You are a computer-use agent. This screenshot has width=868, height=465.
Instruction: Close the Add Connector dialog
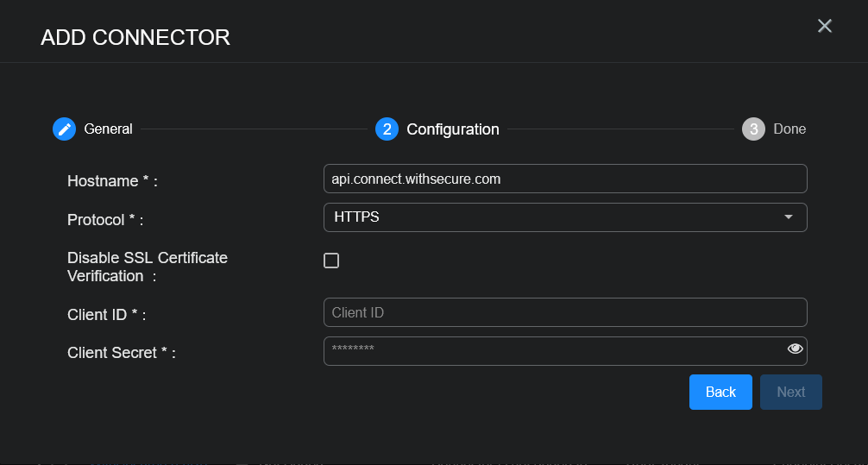(825, 26)
